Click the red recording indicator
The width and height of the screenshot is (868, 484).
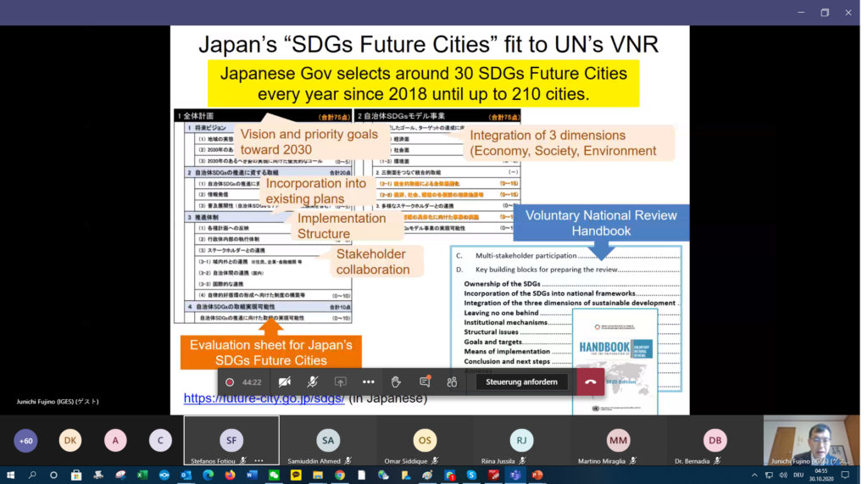pos(230,382)
